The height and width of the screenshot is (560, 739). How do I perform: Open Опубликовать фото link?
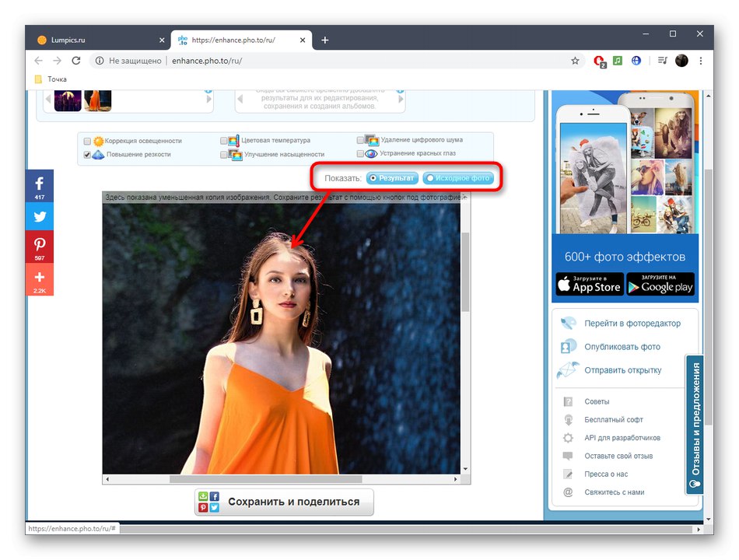pyautogui.click(x=622, y=347)
